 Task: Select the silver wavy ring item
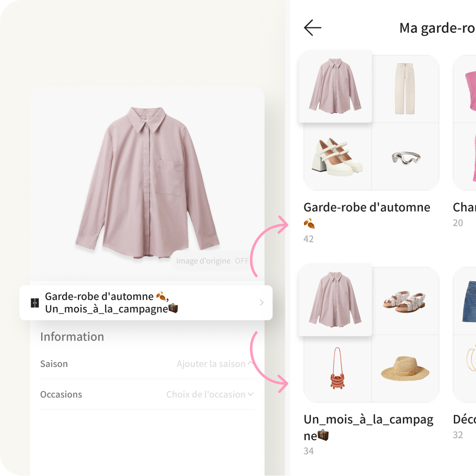pyautogui.click(x=405, y=157)
